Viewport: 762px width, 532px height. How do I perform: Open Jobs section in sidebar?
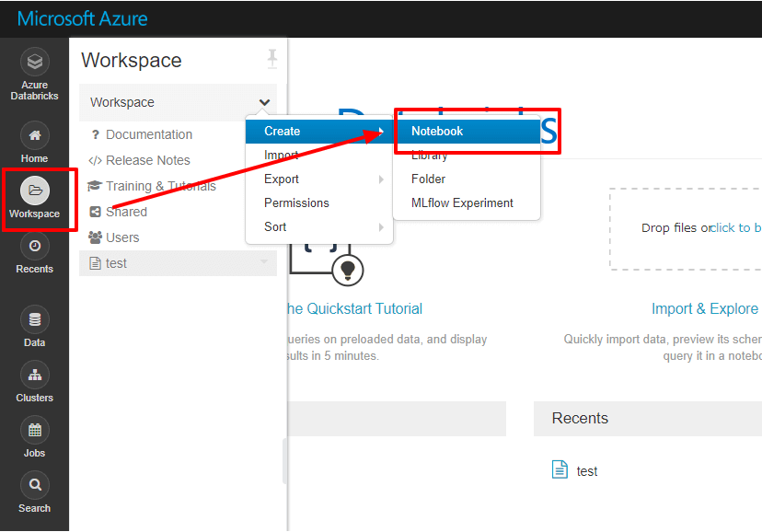[34, 437]
